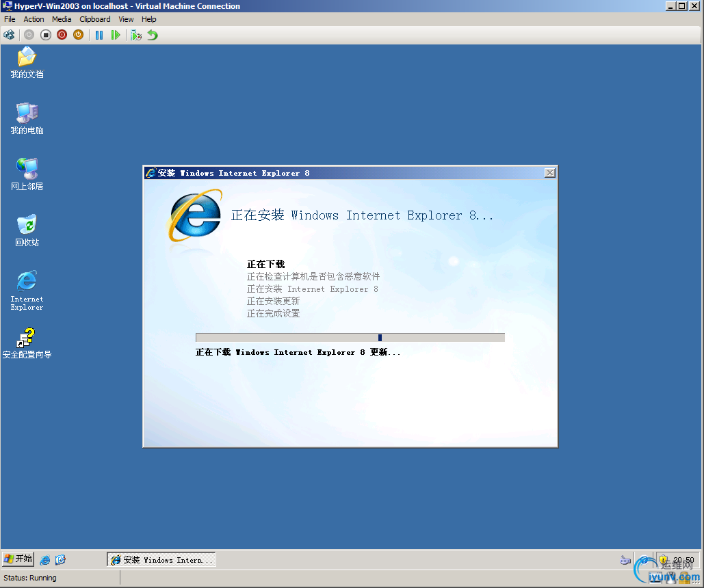Reset the VM with green play icon

pyautogui.click(x=116, y=35)
